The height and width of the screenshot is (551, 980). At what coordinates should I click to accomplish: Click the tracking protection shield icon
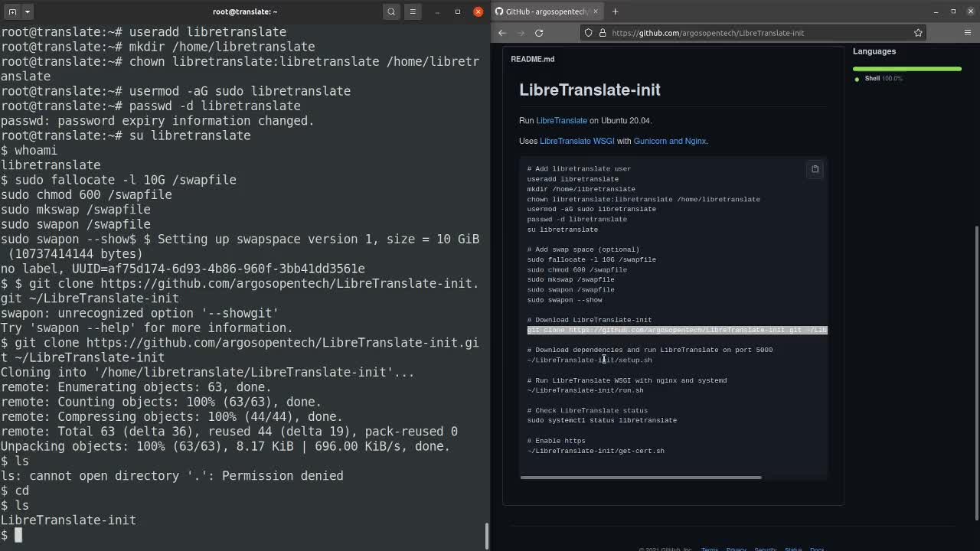point(588,33)
